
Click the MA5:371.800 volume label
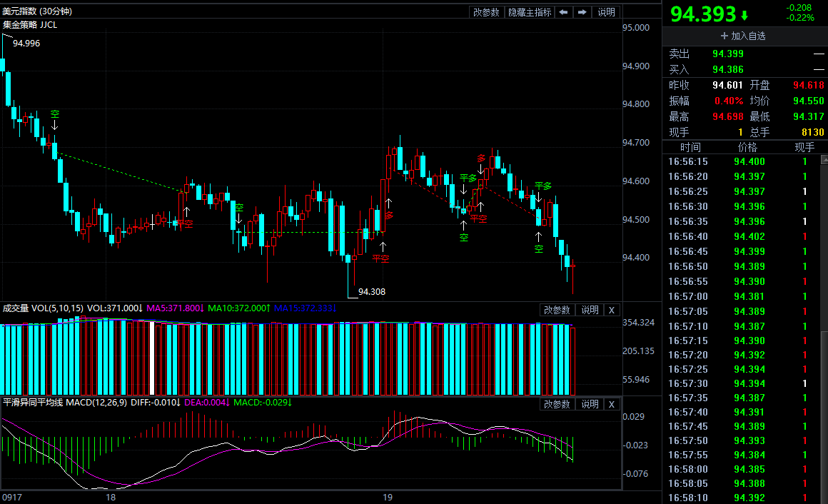click(176, 308)
